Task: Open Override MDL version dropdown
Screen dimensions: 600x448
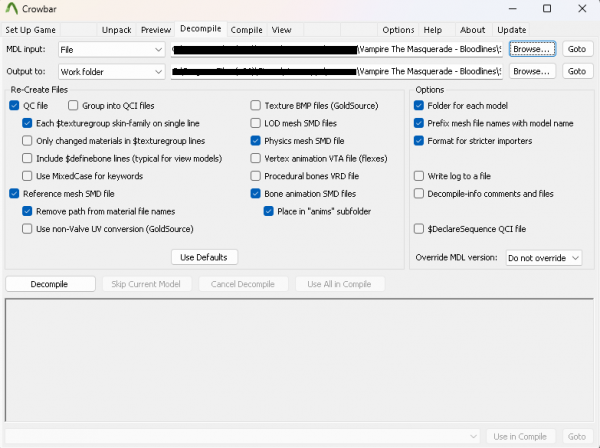Action: [x=543, y=257]
